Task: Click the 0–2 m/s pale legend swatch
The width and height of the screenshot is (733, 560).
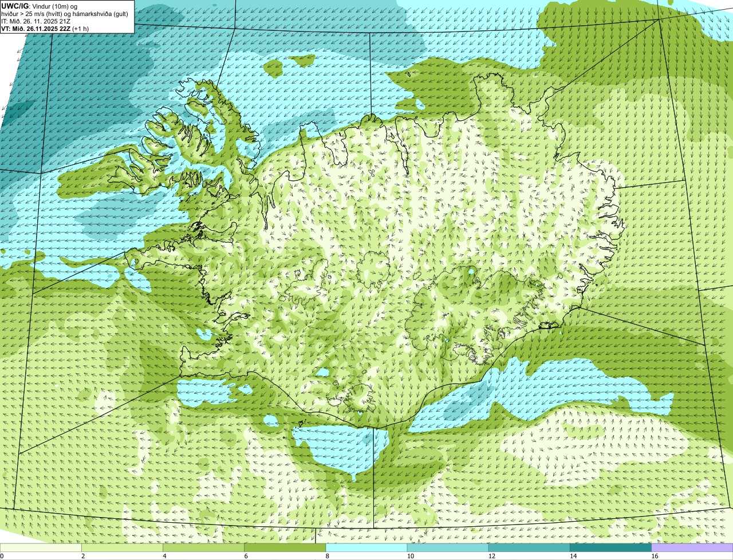Action: click(x=41, y=547)
